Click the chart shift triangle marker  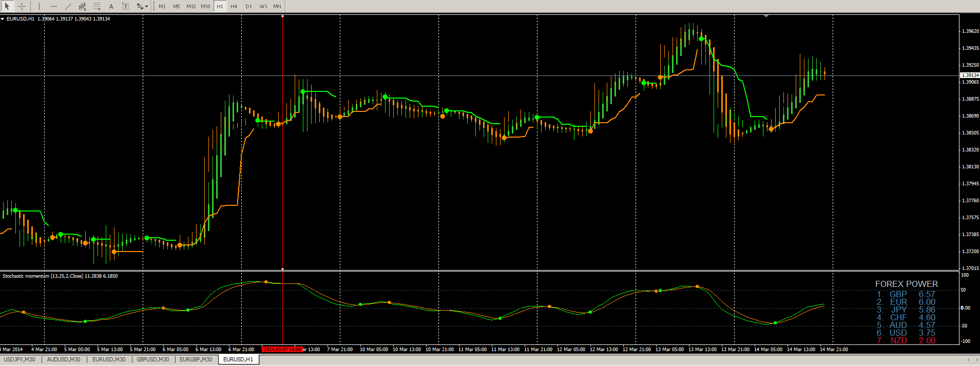[x=766, y=16]
